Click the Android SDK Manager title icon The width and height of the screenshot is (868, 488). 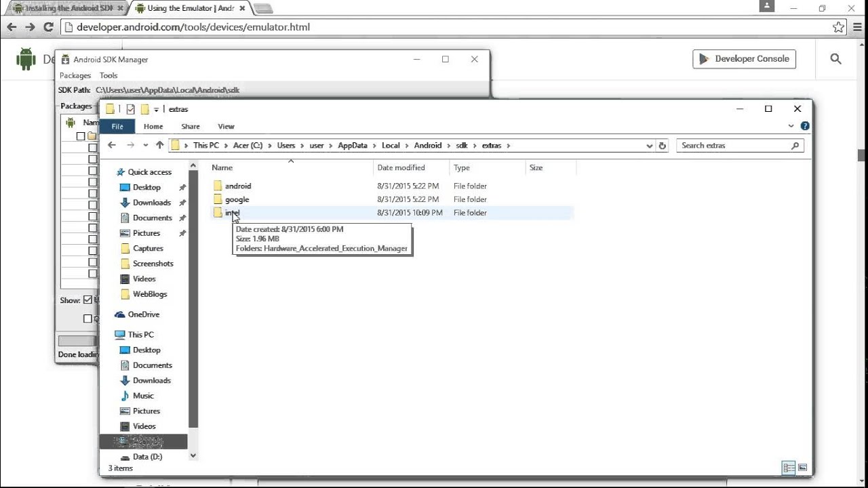click(x=65, y=59)
